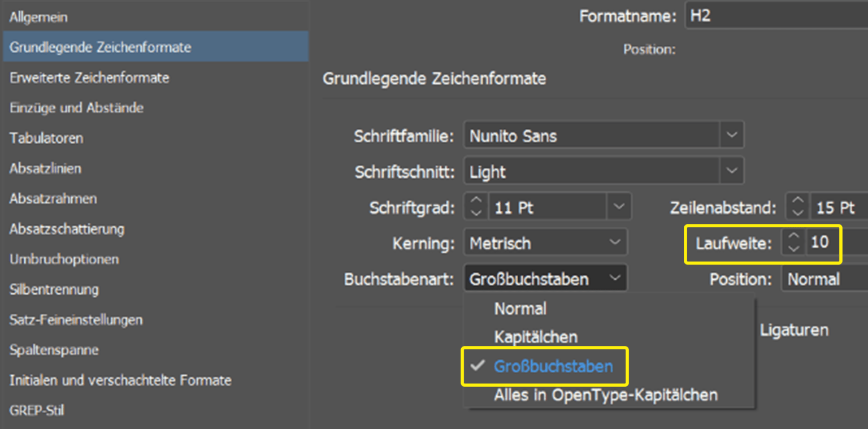Expand the Schriftfamilie dropdown arrow
The height and width of the screenshot is (429, 868).
732,136
